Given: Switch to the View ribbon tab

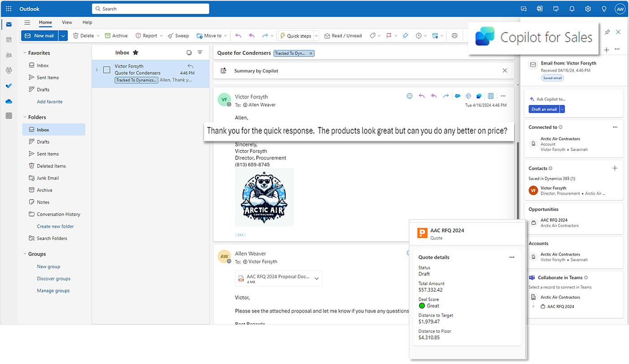Looking at the screenshot, I should point(67,22).
